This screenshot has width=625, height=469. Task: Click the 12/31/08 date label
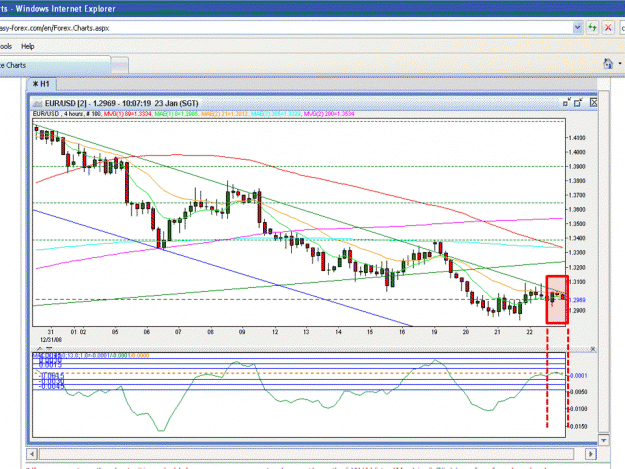51,340
